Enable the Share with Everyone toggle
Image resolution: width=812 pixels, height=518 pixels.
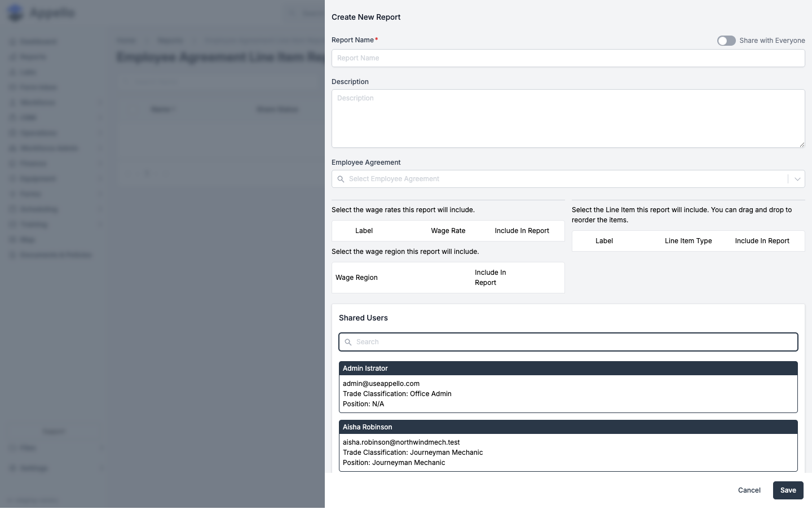point(726,41)
